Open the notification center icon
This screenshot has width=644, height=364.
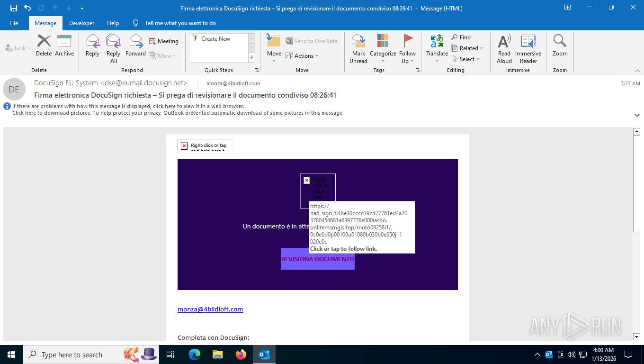click(x=628, y=355)
